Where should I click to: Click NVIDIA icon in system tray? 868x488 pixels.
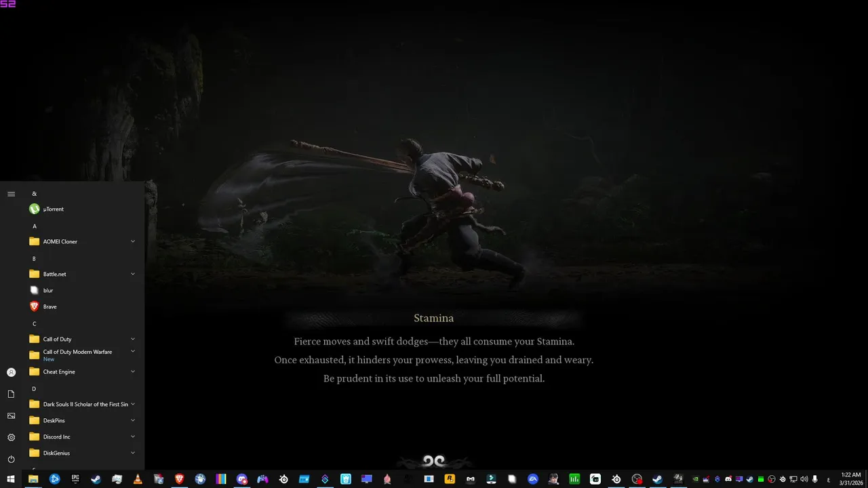(695, 479)
